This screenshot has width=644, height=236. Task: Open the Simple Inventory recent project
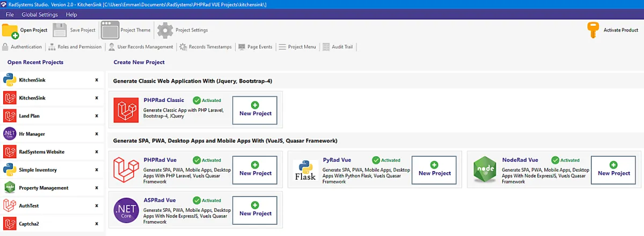(38, 170)
